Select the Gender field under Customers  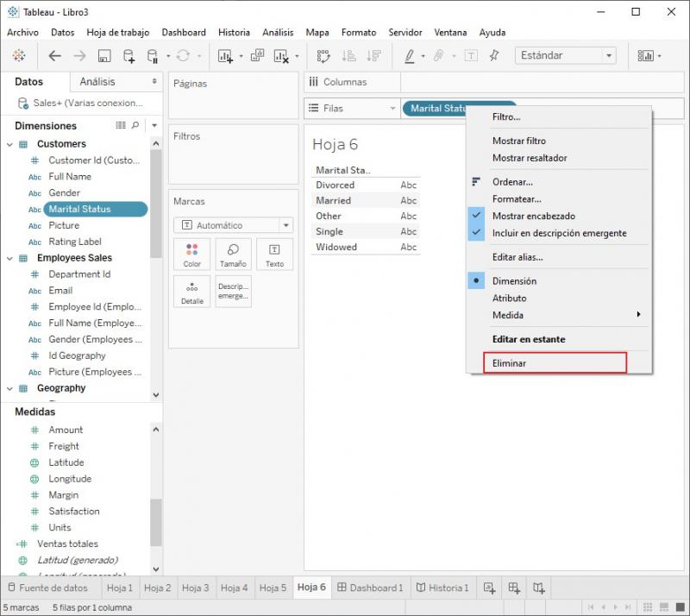click(x=64, y=193)
